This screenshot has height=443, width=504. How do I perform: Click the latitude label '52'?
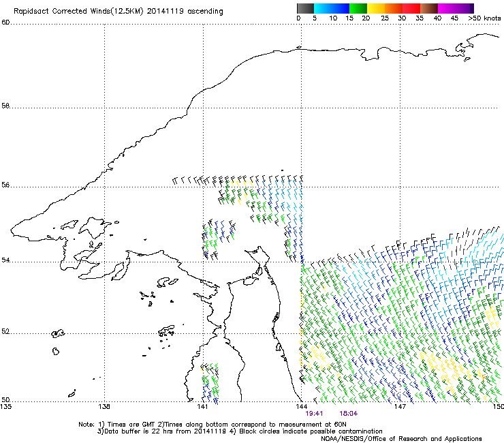(x=5, y=331)
